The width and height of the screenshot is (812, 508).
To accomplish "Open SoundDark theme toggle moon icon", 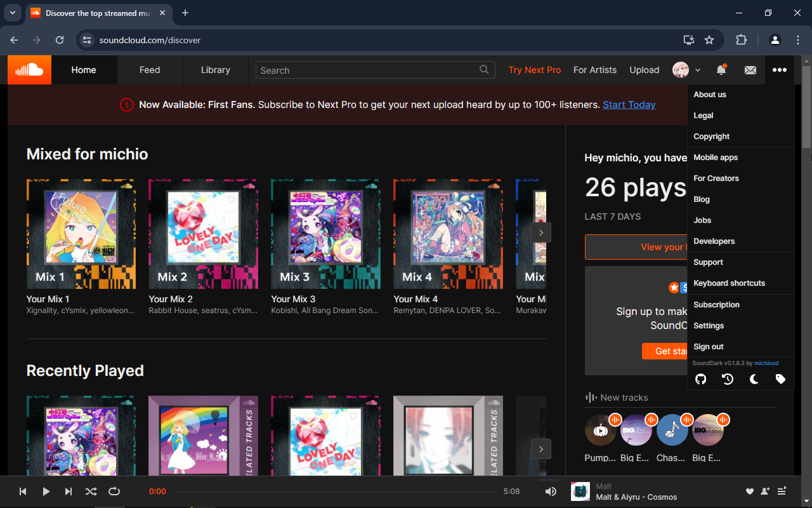I will (754, 378).
